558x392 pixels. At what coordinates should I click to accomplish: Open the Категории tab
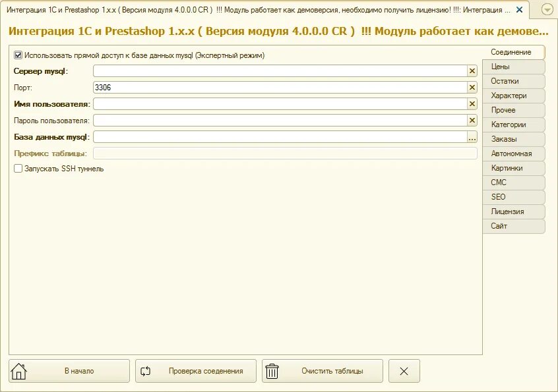514,125
